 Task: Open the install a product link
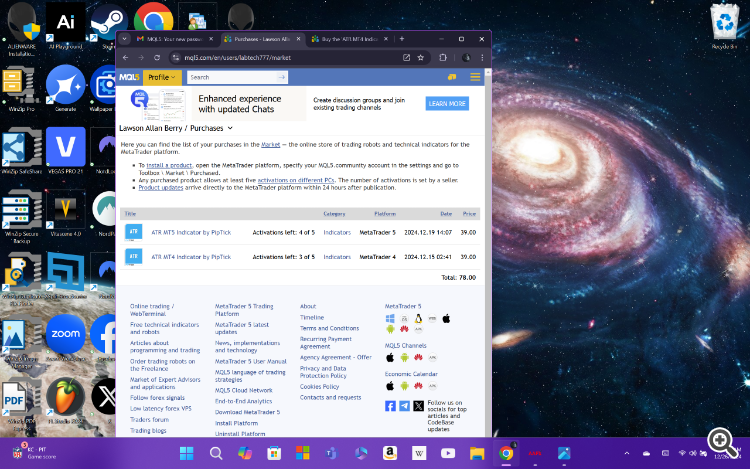(x=169, y=165)
